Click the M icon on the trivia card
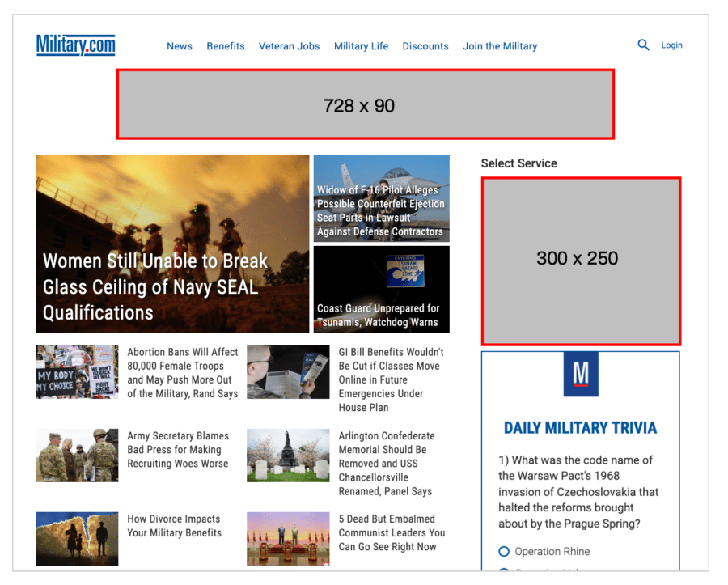The width and height of the screenshot is (728, 585). 580,374
